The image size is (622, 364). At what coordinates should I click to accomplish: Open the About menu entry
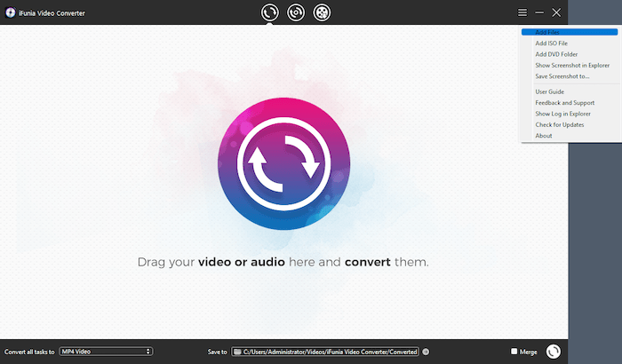544,136
